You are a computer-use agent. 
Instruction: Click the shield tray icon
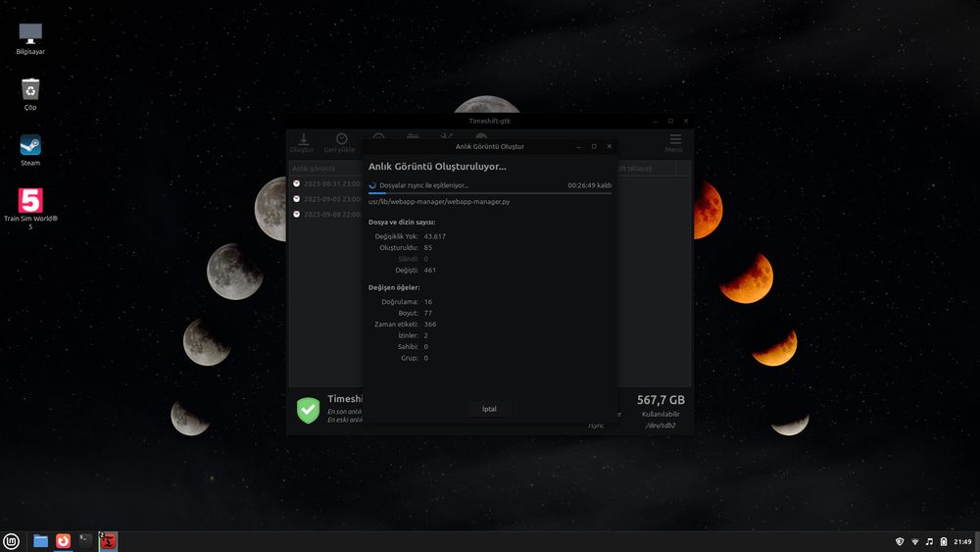tap(900, 541)
